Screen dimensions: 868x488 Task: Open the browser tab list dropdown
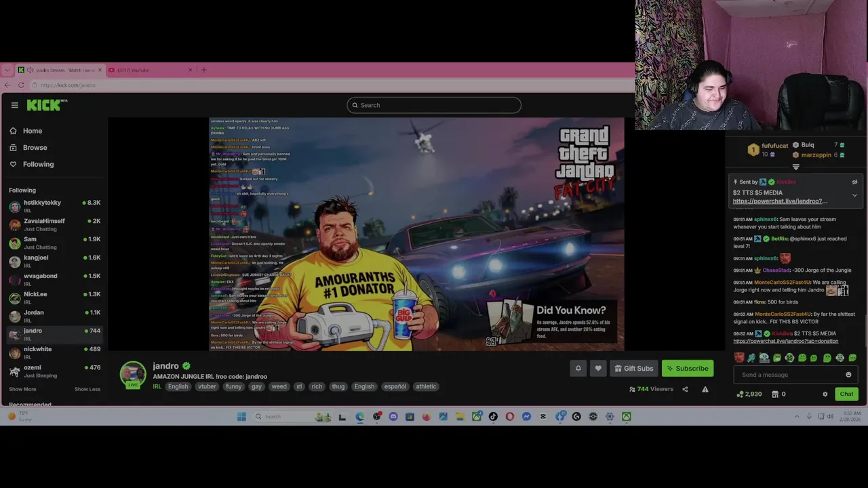(7, 70)
